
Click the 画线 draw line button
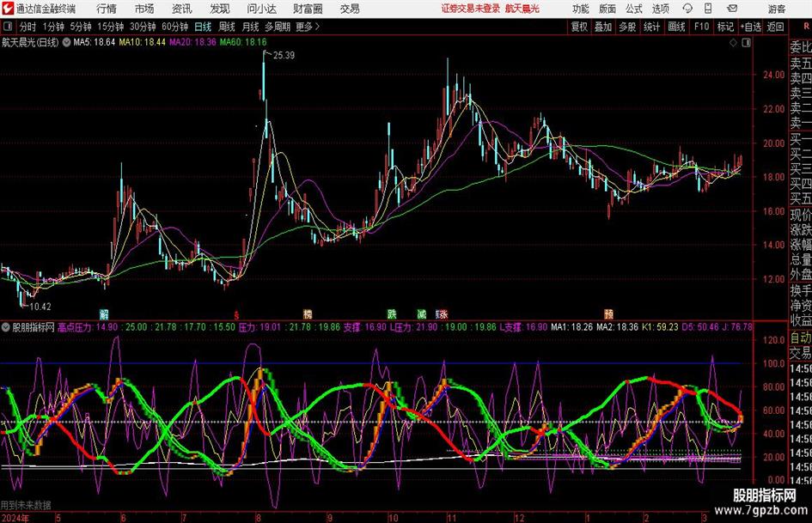point(676,27)
